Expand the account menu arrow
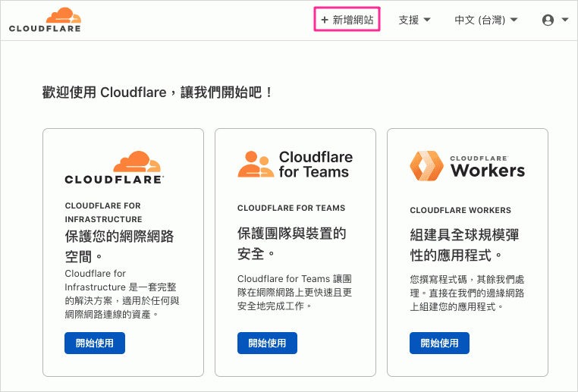The width and height of the screenshot is (578, 392). click(565, 20)
